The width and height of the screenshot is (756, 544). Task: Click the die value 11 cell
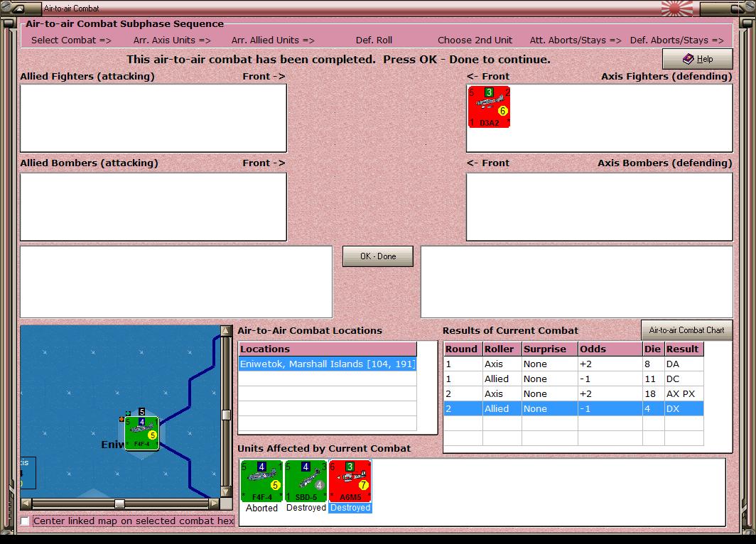click(653, 379)
